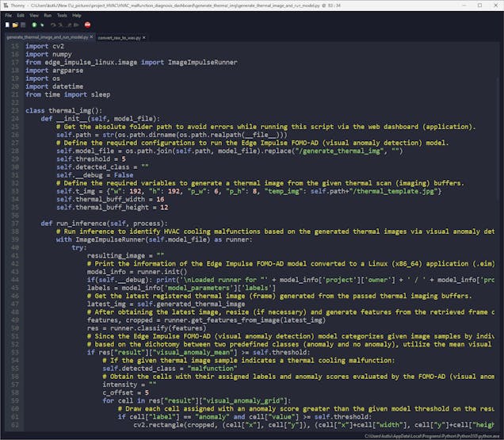This screenshot has width=504, height=440.
Task: Open the File menu
Action: click(9, 15)
